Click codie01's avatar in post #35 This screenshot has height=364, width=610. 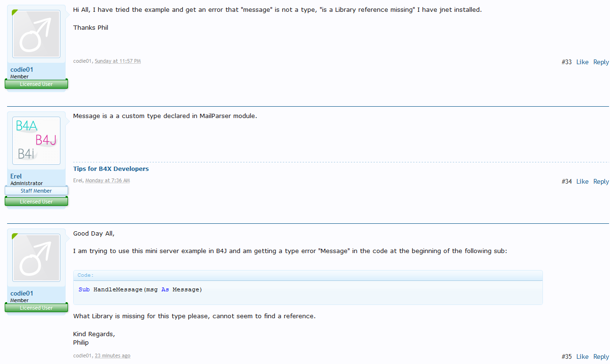pyautogui.click(x=36, y=258)
